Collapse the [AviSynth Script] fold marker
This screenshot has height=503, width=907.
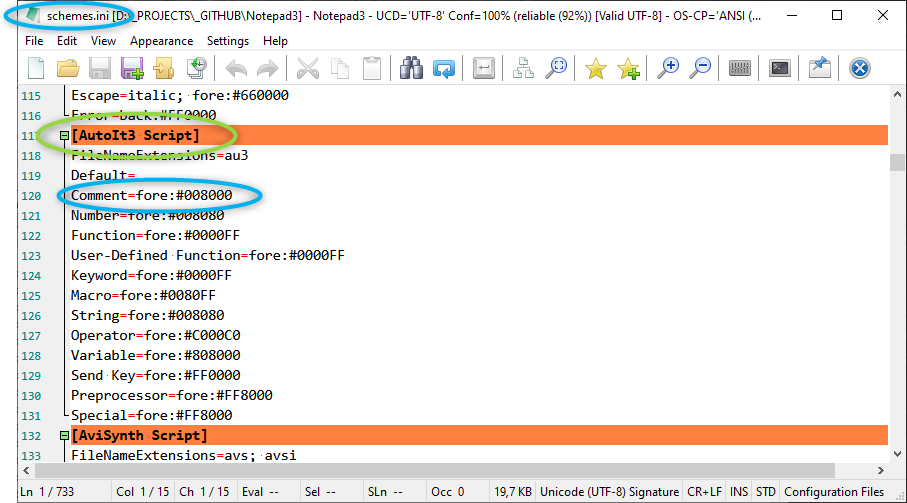pos(64,435)
